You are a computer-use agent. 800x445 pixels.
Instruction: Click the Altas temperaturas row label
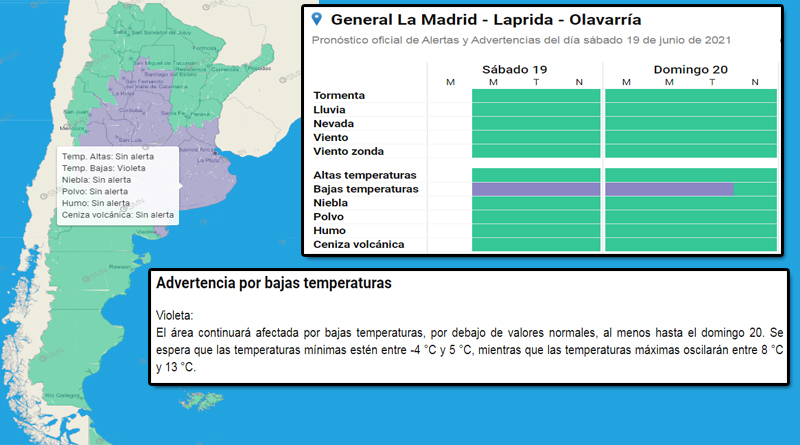point(365,175)
